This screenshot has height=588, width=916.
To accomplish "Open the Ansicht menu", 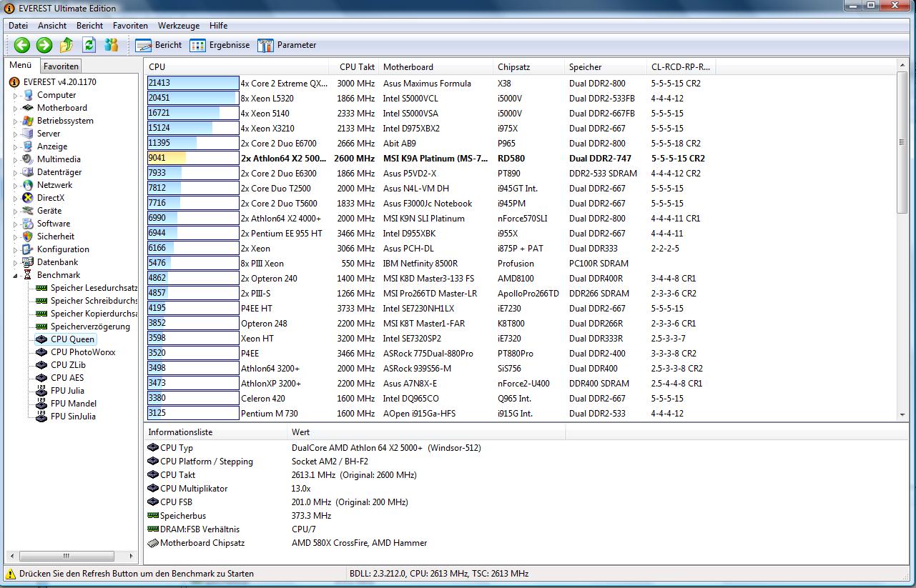I will (x=52, y=26).
